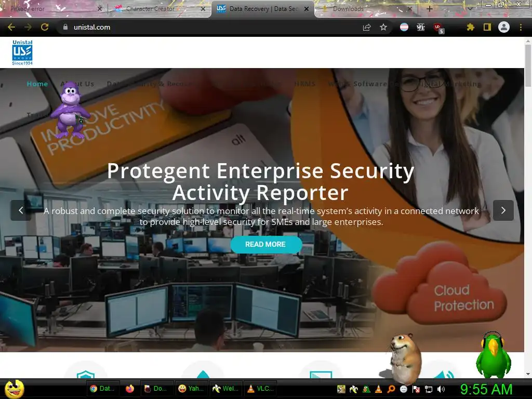Open the tab search chevron dropdown
This screenshot has width=532, height=399.
(470, 9)
